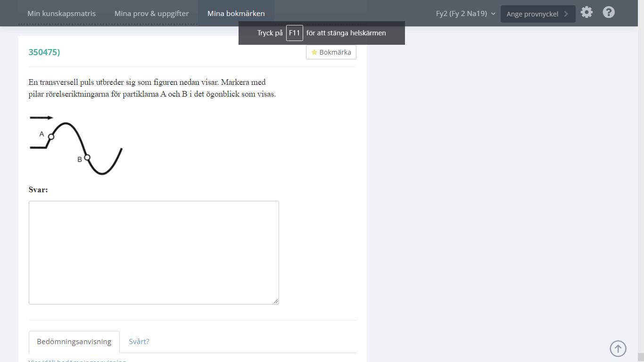Click the resize handle of the answer box
The width and height of the screenshot is (644, 362).
click(x=276, y=301)
